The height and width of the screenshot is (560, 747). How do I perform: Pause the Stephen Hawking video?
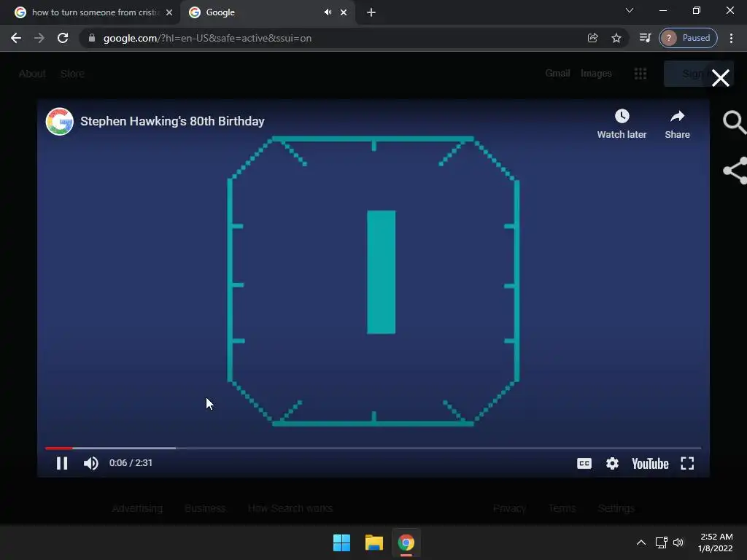click(62, 463)
